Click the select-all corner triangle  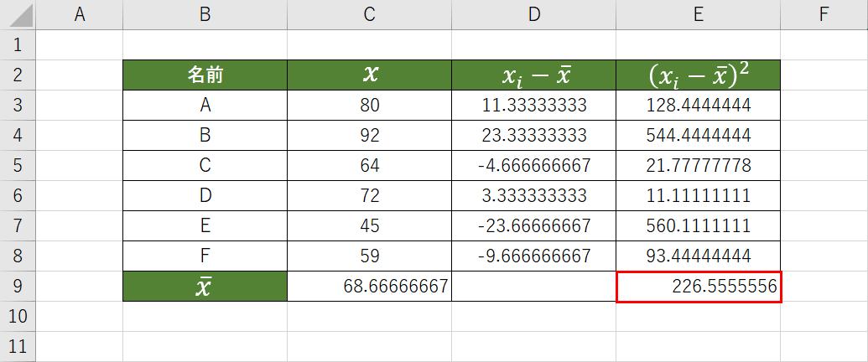tap(18, 14)
